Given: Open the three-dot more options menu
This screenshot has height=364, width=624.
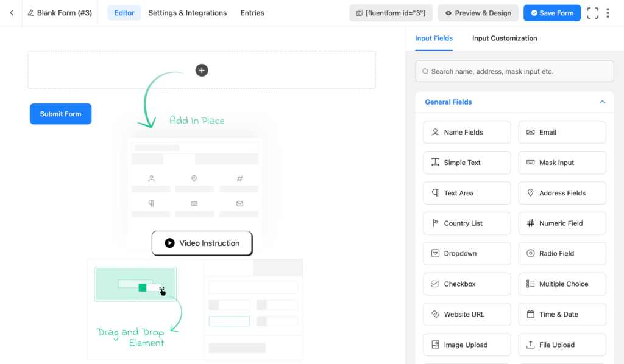Looking at the screenshot, I should click(608, 13).
